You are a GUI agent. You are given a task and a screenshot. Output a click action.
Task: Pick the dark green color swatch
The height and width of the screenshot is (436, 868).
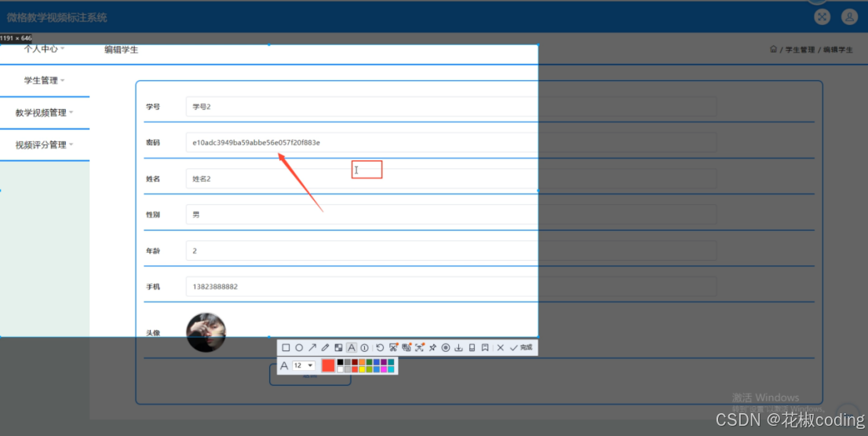tap(369, 362)
